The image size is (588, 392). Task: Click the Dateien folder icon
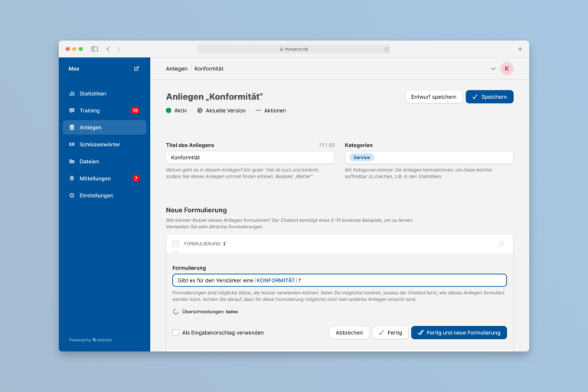[72, 162]
